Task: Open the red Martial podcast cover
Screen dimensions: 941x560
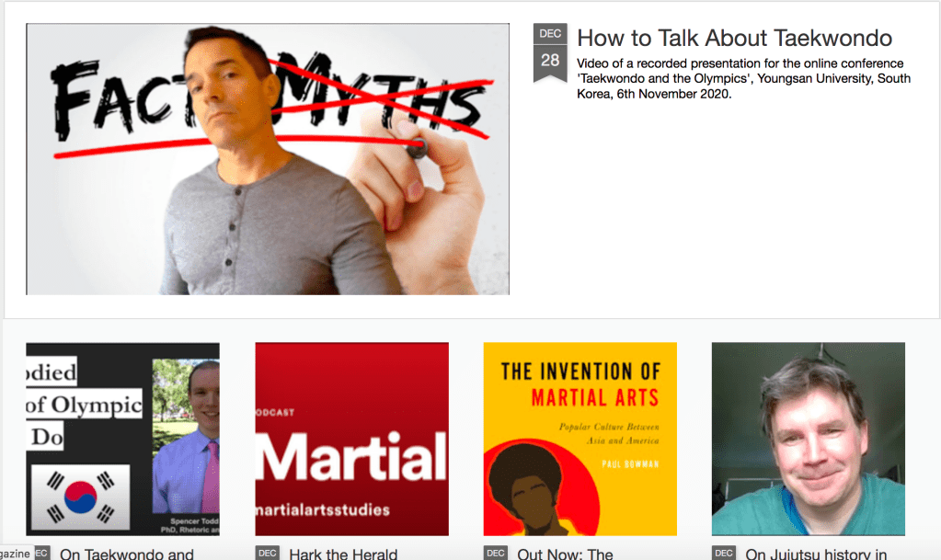Action: (351, 439)
